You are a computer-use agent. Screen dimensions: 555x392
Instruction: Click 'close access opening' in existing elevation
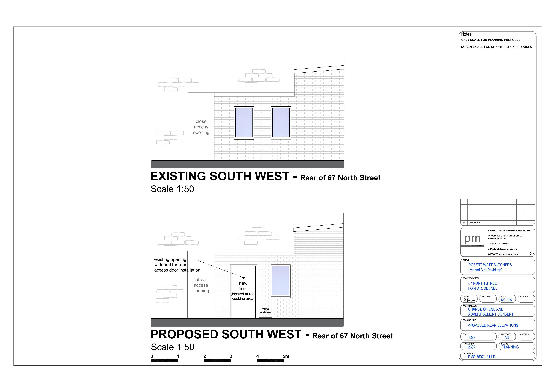pos(201,127)
